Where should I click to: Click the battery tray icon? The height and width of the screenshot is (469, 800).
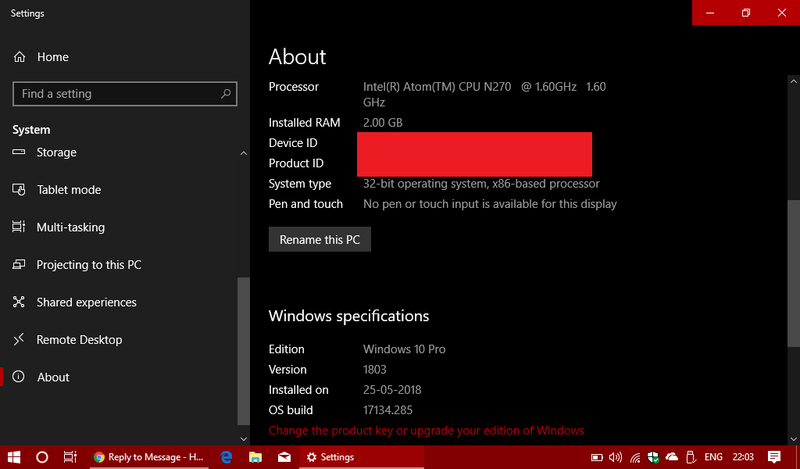pyautogui.click(x=596, y=457)
